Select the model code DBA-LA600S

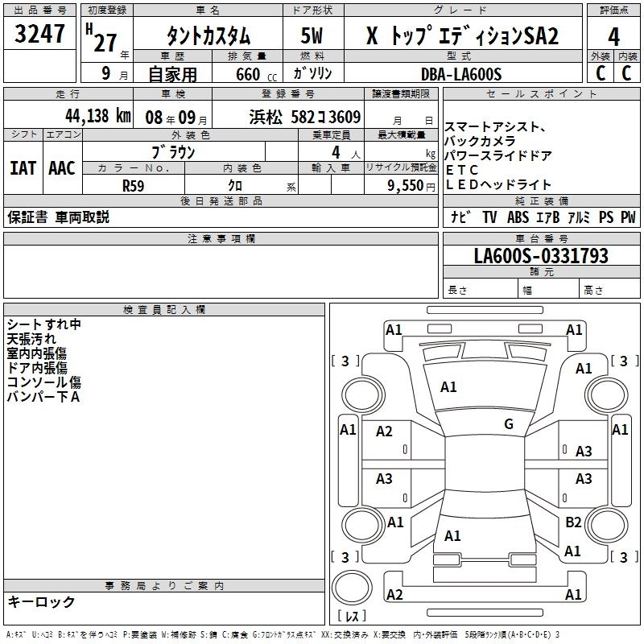[461, 74]
